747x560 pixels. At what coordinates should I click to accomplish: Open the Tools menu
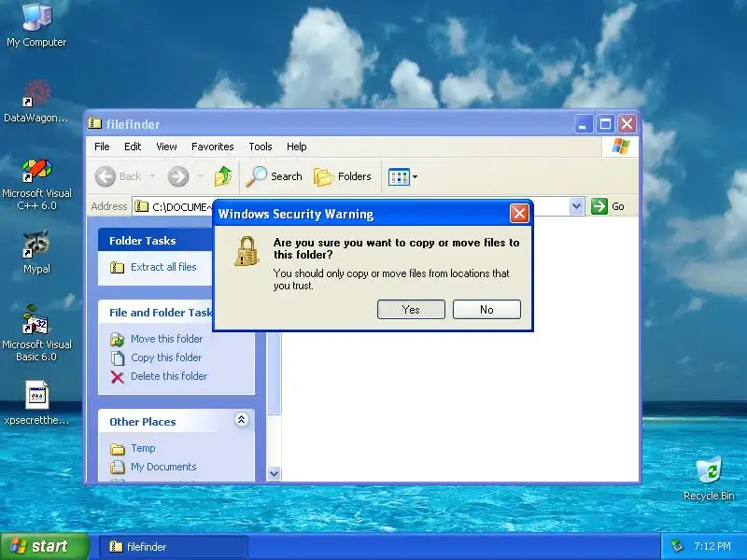click(x=261, y=147)
